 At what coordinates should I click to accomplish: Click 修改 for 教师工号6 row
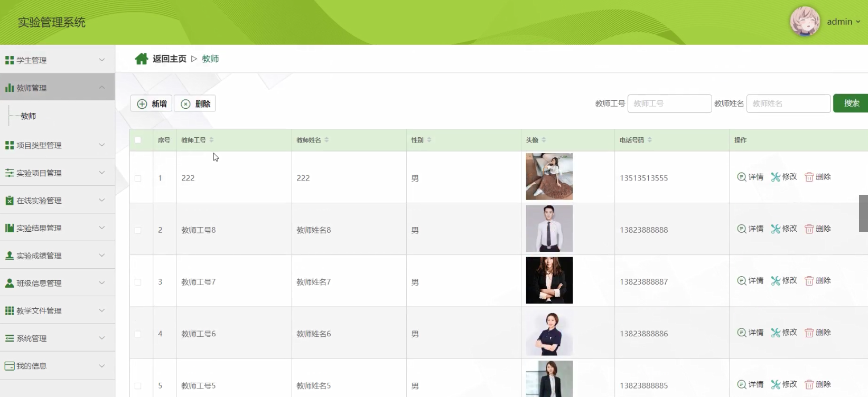[784, 333]
